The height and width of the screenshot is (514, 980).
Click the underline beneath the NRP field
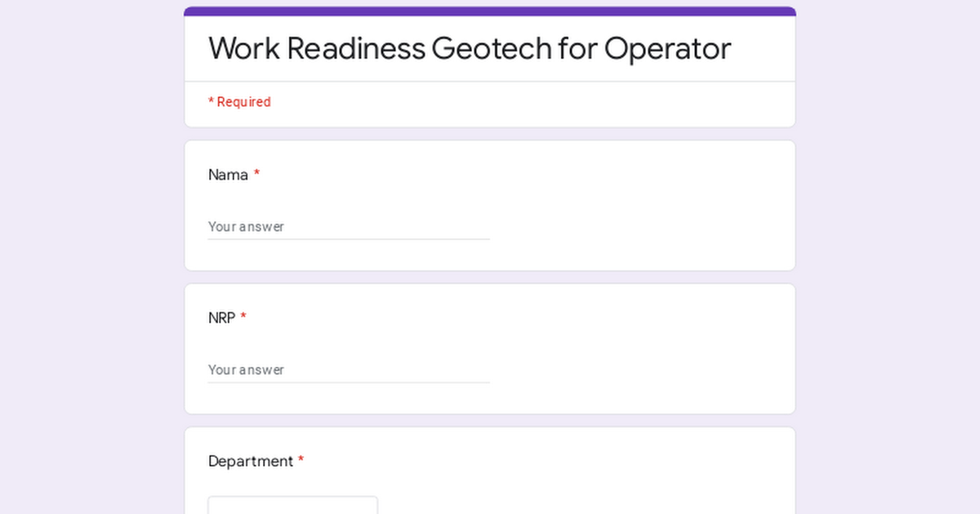pyautogui.click(x=349, y=383)
